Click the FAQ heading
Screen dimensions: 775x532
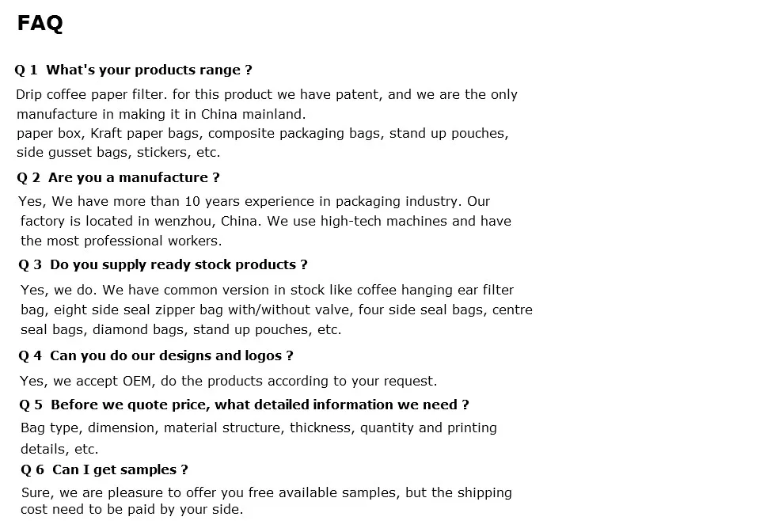click(40, 23)
